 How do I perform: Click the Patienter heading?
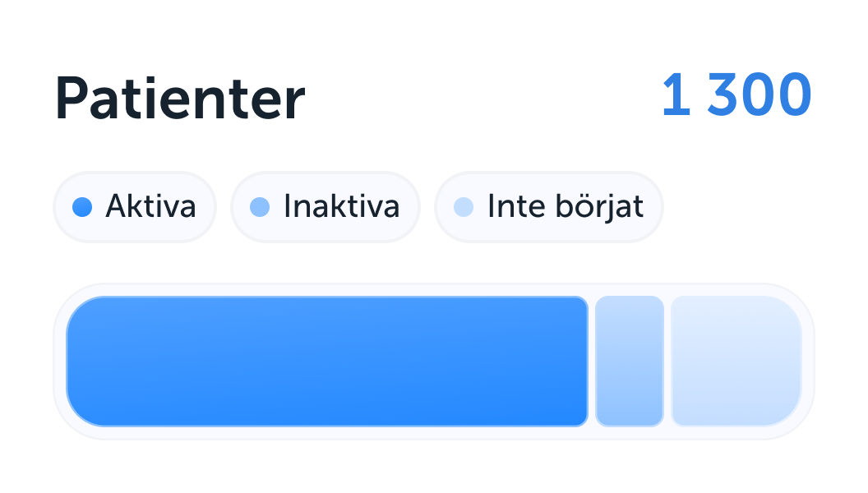pyautogui.click(x=180, y=99)
